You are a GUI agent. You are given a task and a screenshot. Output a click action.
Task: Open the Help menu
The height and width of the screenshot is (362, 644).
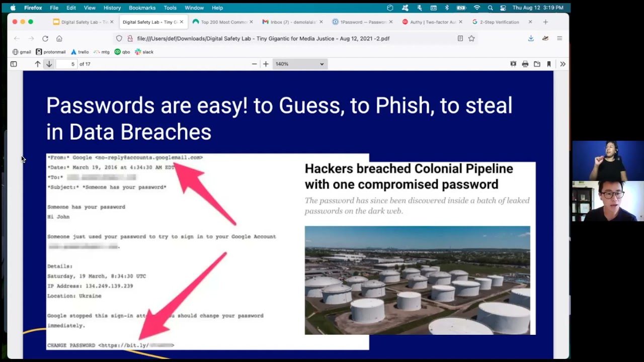click(217, 8)
